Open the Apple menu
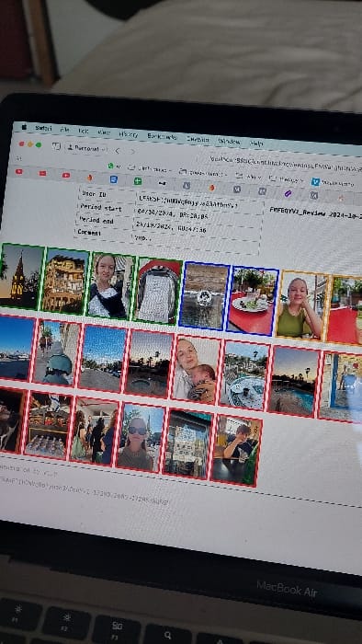The height and width of the screenshot is (644, 362). (24, 127)
